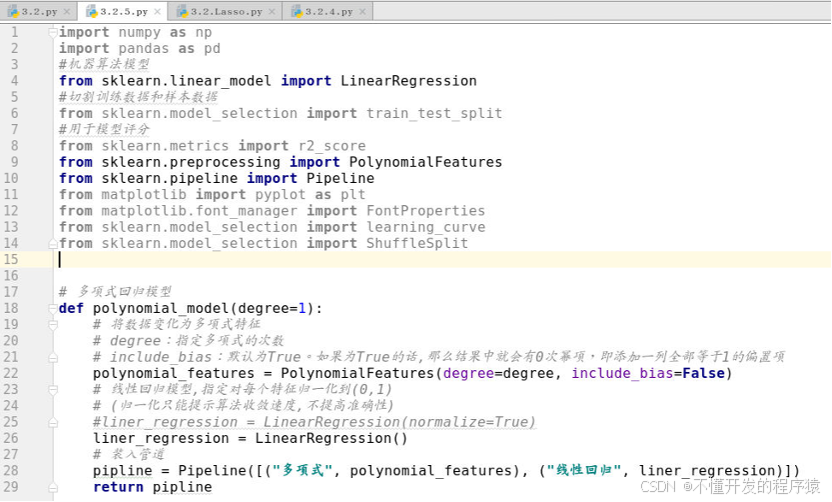Click 'ShuffleSplit' on line 14
The width and height of the screenshot is (832, 502).
point(417,243)
